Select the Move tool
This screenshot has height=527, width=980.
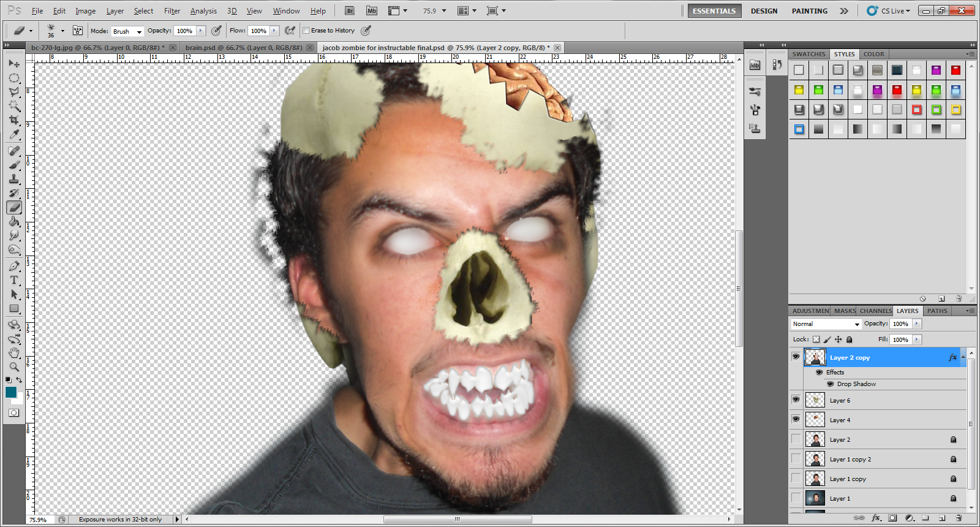(14, 64)
